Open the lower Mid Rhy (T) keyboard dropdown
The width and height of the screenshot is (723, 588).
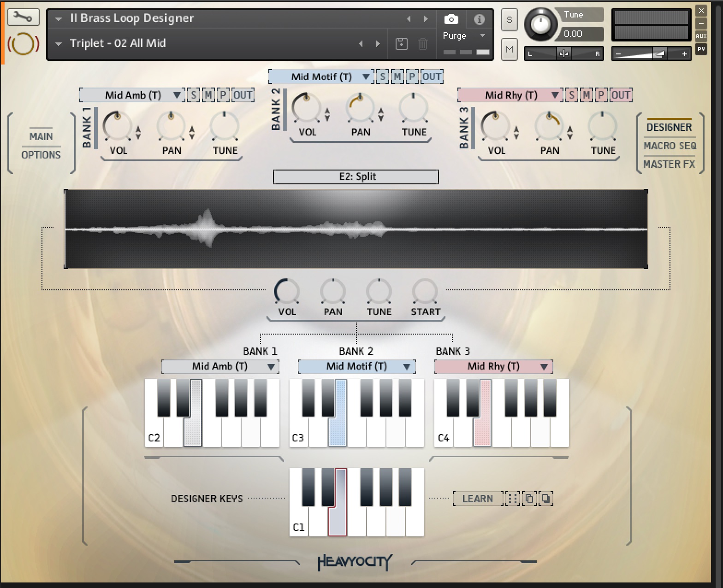544,367
